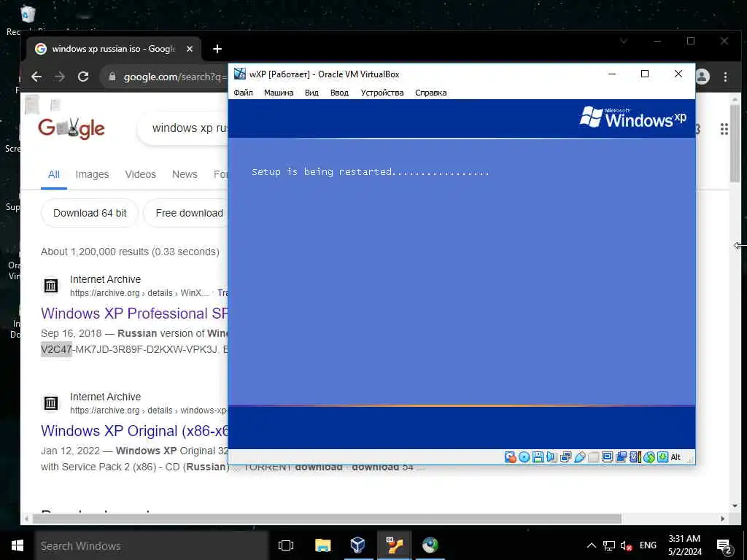Click the Download 64 bit filter chip

coord(90,213)
